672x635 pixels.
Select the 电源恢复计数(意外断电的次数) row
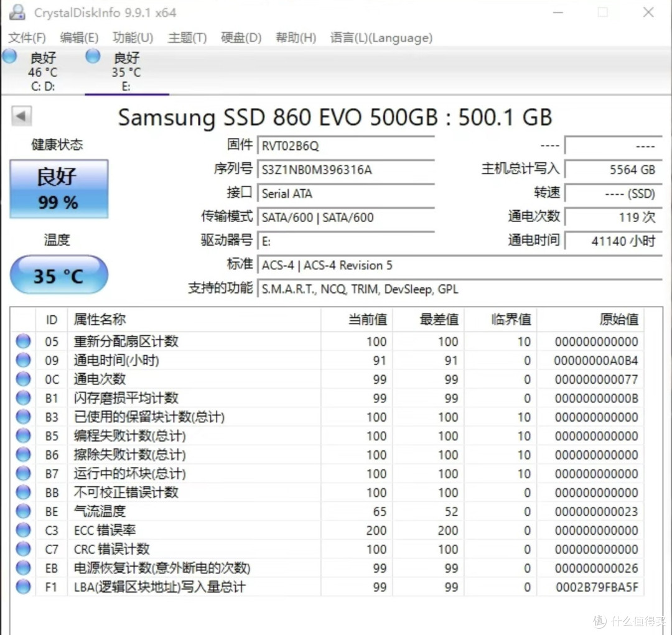click(327, 568)
